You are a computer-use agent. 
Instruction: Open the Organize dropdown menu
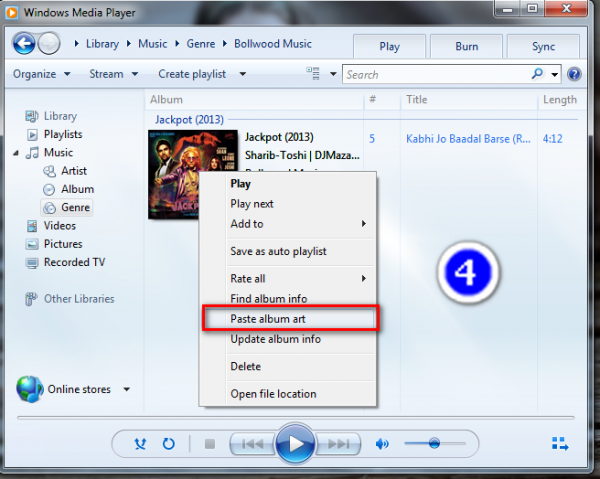[41, 74]
